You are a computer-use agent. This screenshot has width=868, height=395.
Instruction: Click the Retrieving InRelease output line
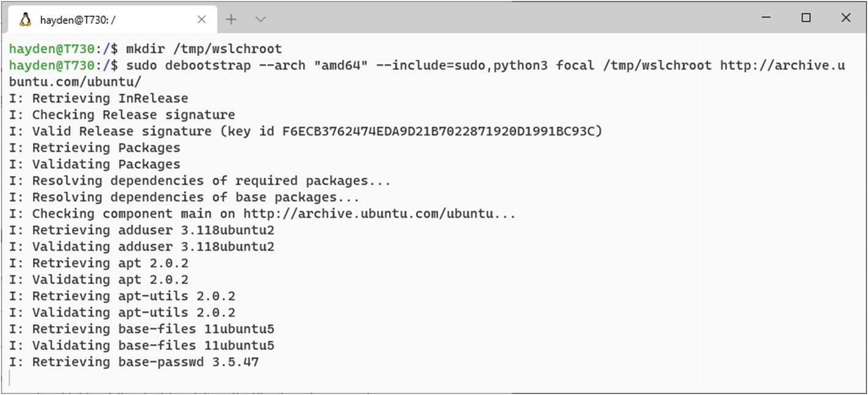98,98
